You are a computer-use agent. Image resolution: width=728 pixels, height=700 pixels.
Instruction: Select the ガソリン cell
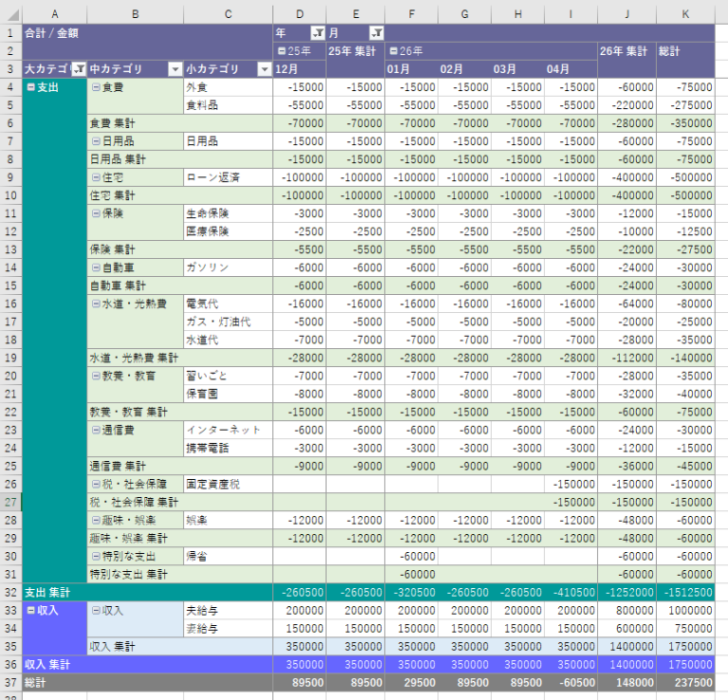tap(227, 267)
